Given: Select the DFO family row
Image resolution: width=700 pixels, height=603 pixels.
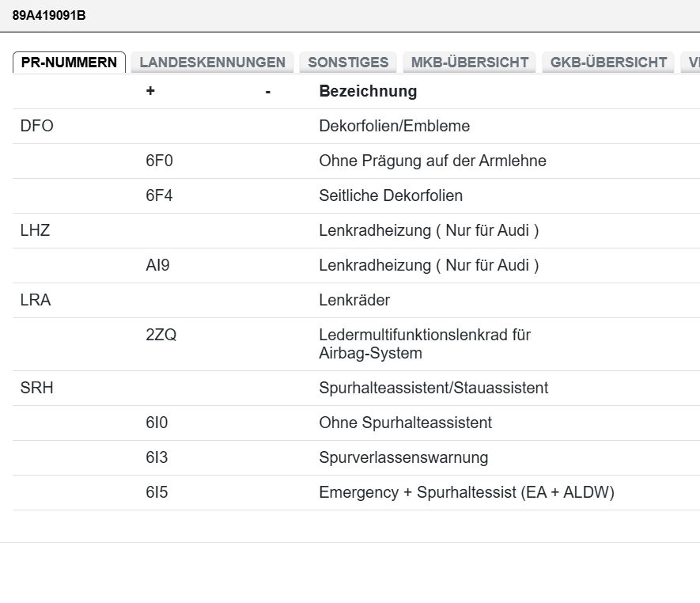Looking at the screenshot, I should (36, 126).
